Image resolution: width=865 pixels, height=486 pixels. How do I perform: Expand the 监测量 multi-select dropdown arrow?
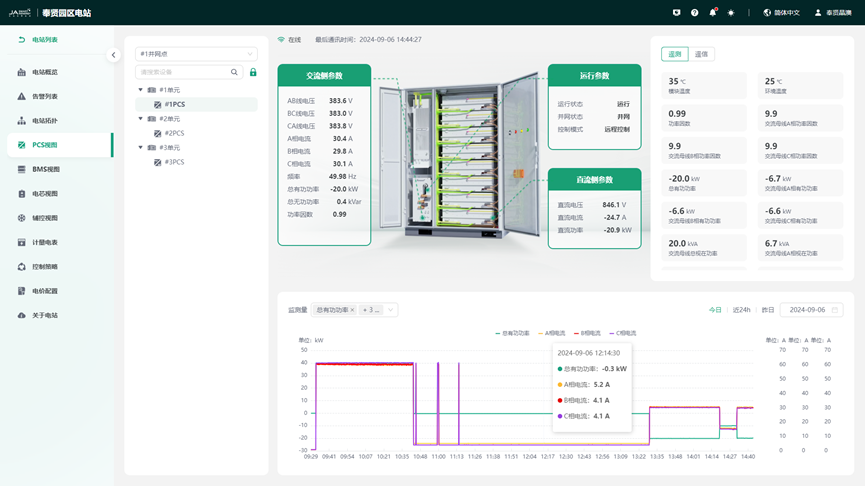click(x=391, y=310)
